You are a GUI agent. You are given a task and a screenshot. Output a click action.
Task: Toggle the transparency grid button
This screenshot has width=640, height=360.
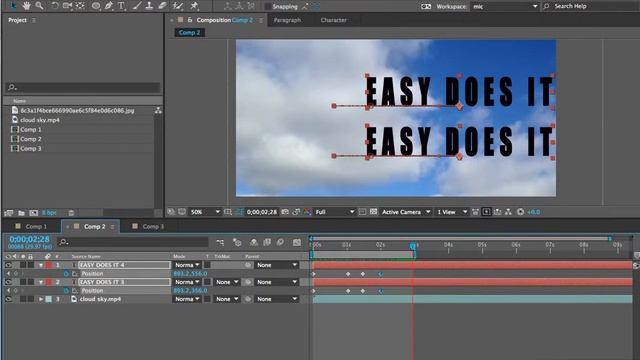point(373,212)
